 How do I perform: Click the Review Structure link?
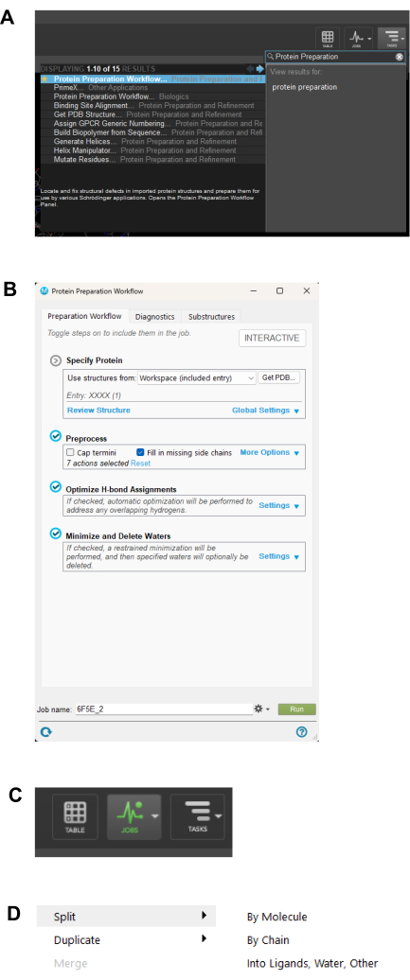click(98, 410)
